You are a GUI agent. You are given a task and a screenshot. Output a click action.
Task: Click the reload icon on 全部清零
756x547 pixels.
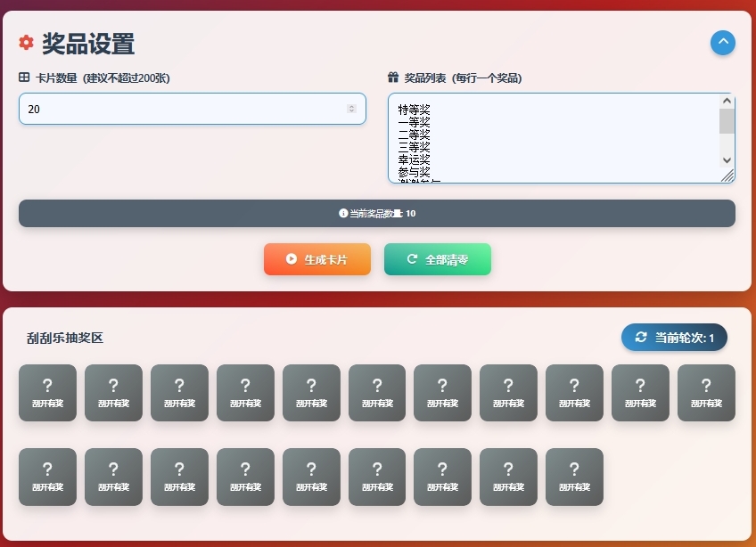click(x=412, y=259)
